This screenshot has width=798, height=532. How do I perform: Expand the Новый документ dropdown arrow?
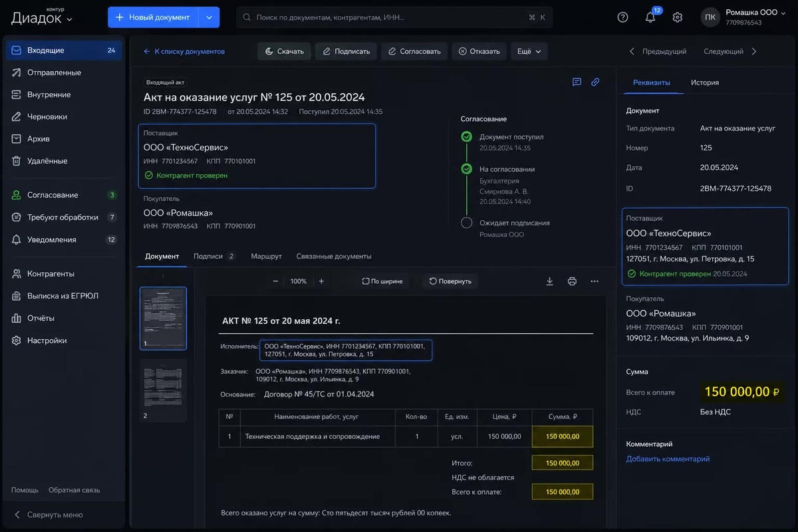209,17
